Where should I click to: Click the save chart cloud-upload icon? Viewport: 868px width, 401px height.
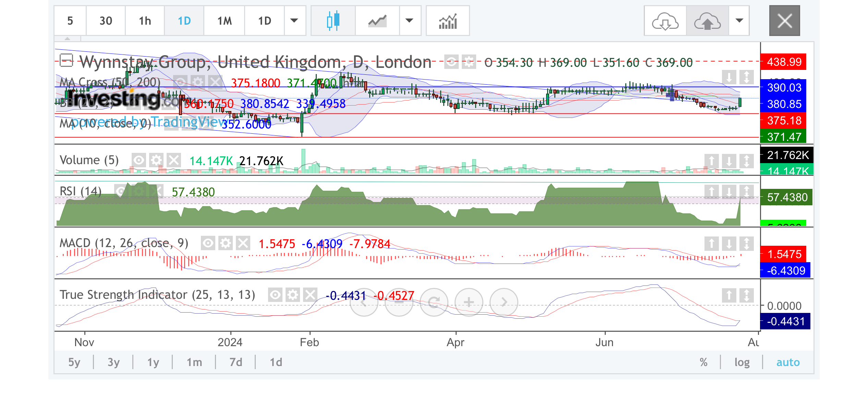pos(708,21)
